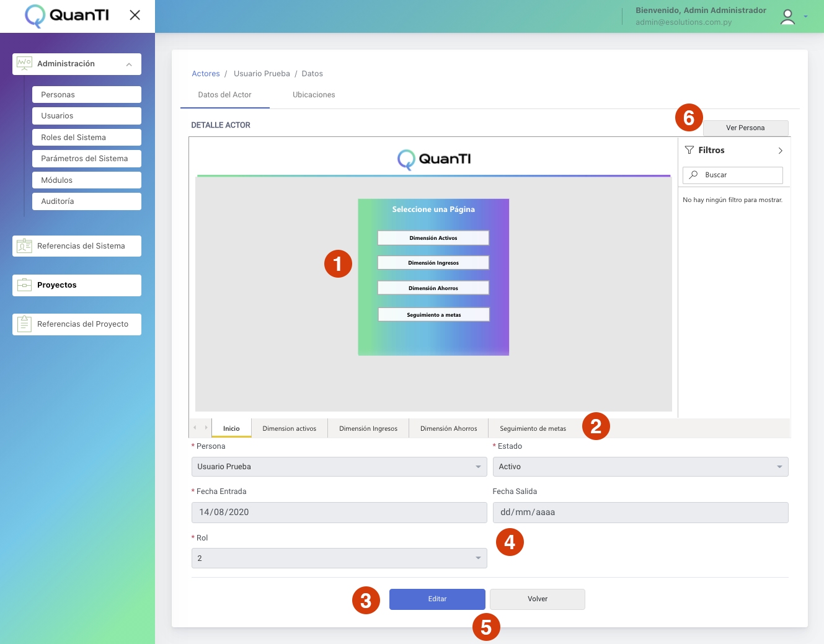
Task: Click the DETALLE ACTOR heading
Action: [x=221, y=125]
